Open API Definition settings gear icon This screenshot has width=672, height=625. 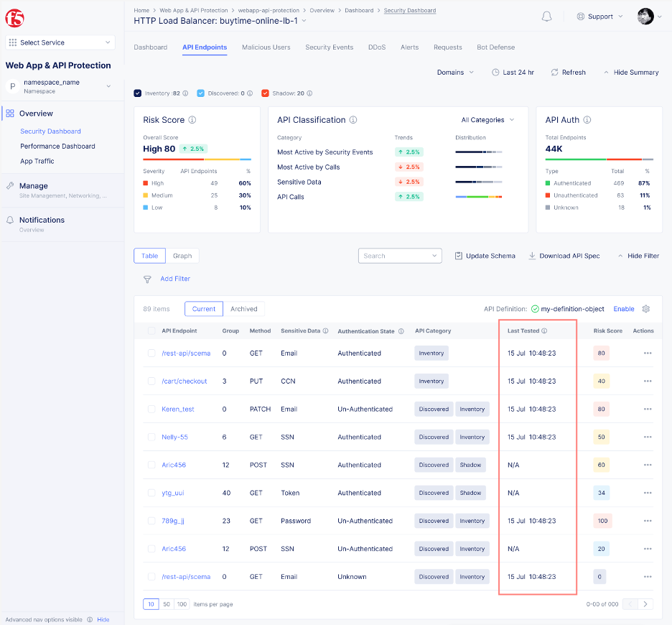coord(645,308)
